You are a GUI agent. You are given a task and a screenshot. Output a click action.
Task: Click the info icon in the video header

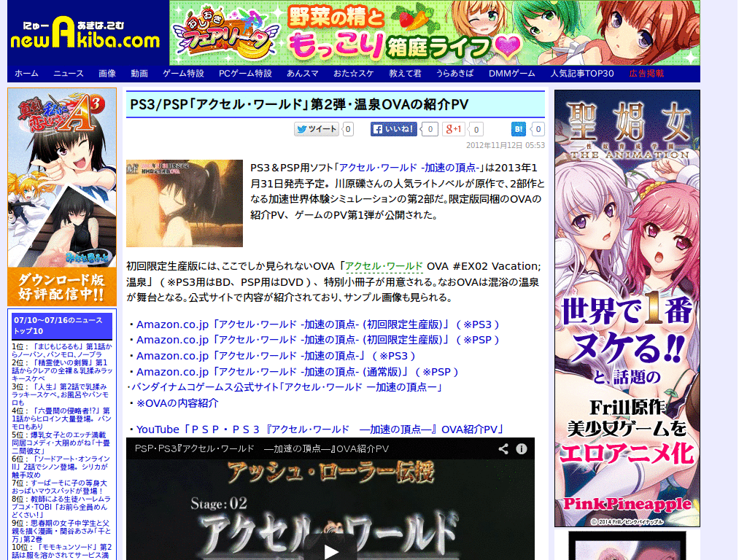pos(522,449)
